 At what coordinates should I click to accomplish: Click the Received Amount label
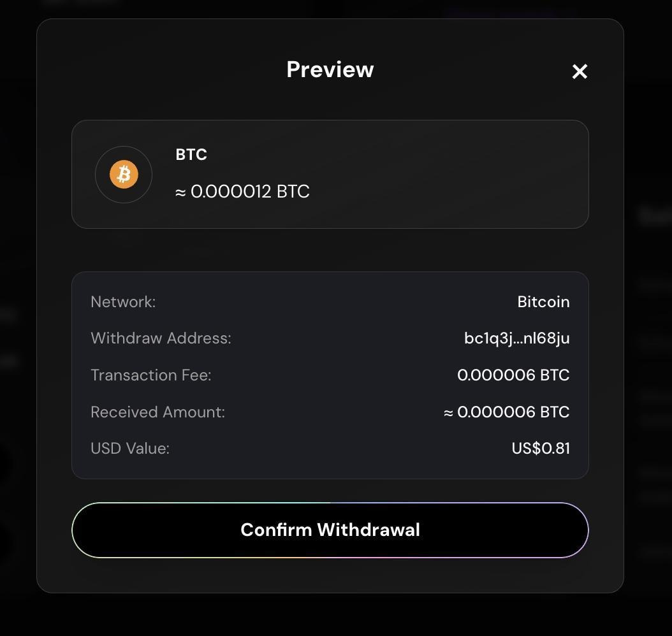pos(157,412)
